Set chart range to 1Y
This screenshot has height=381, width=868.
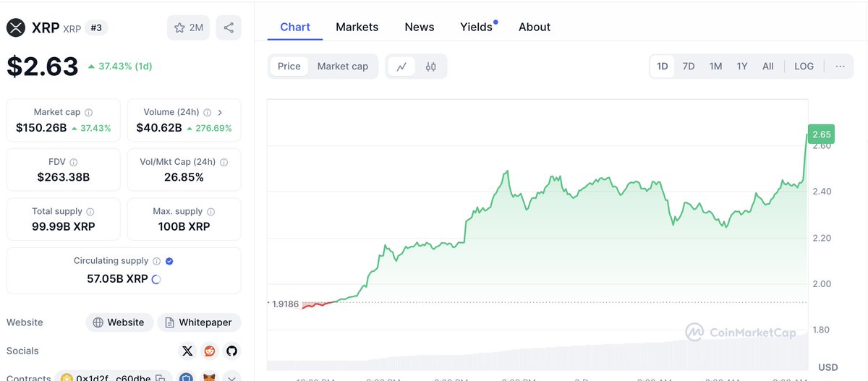(742, 67)
